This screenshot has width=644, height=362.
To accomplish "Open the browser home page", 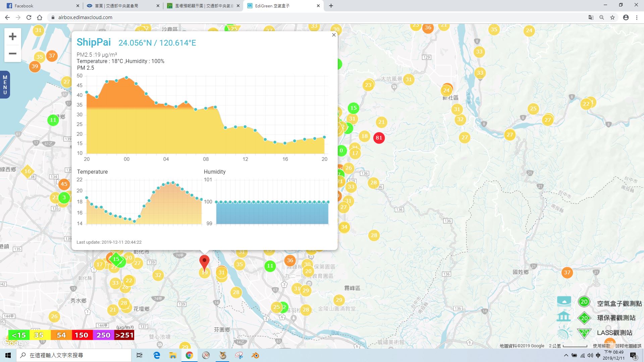I will 40,17.
